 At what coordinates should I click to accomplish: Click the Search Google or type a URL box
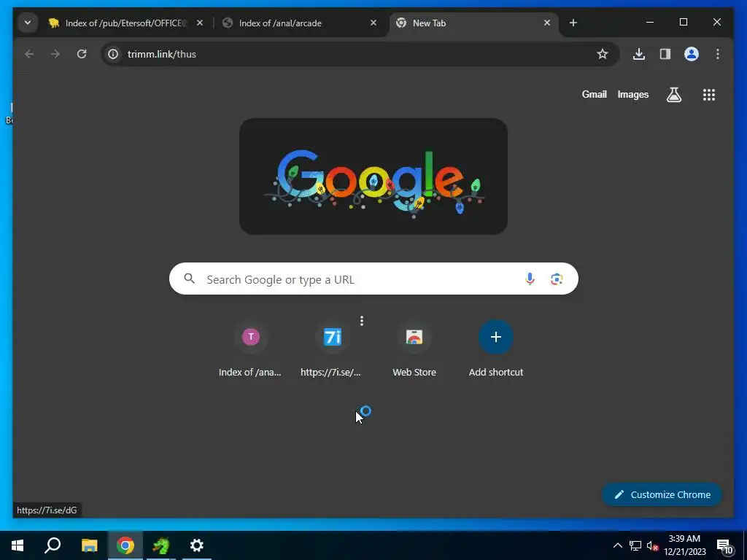pyautogui.click(x=373, y=279)
